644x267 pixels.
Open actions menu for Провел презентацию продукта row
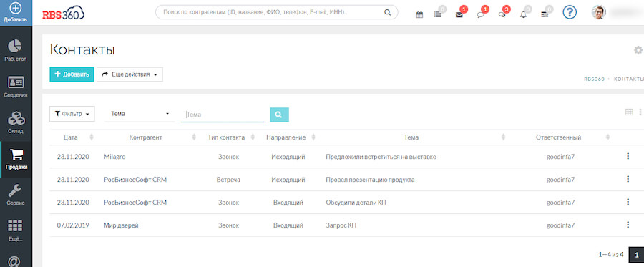point(628,179)
